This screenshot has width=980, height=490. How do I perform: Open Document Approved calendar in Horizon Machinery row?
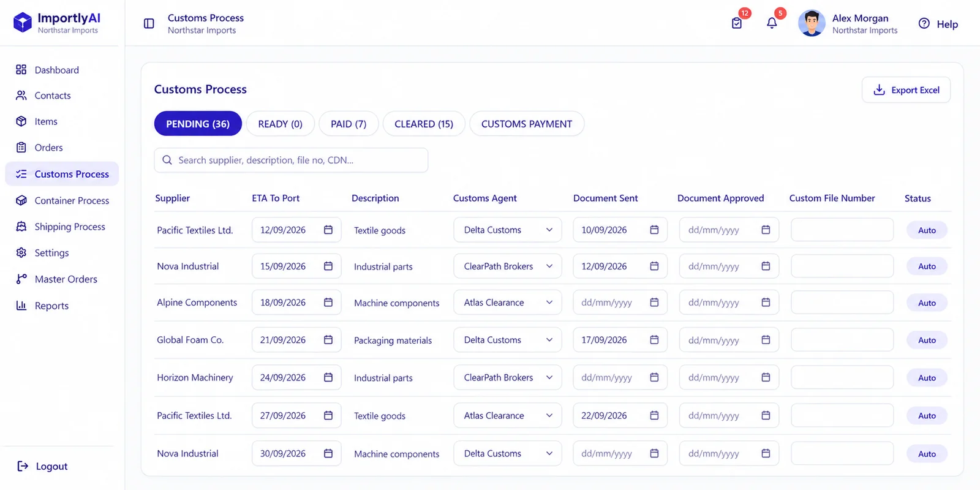click(766, 377)
